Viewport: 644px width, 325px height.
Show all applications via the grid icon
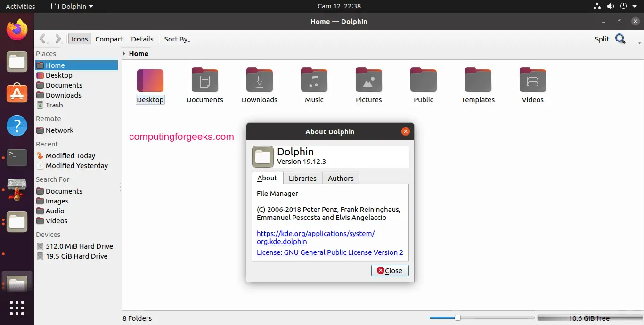coord(16,309)
